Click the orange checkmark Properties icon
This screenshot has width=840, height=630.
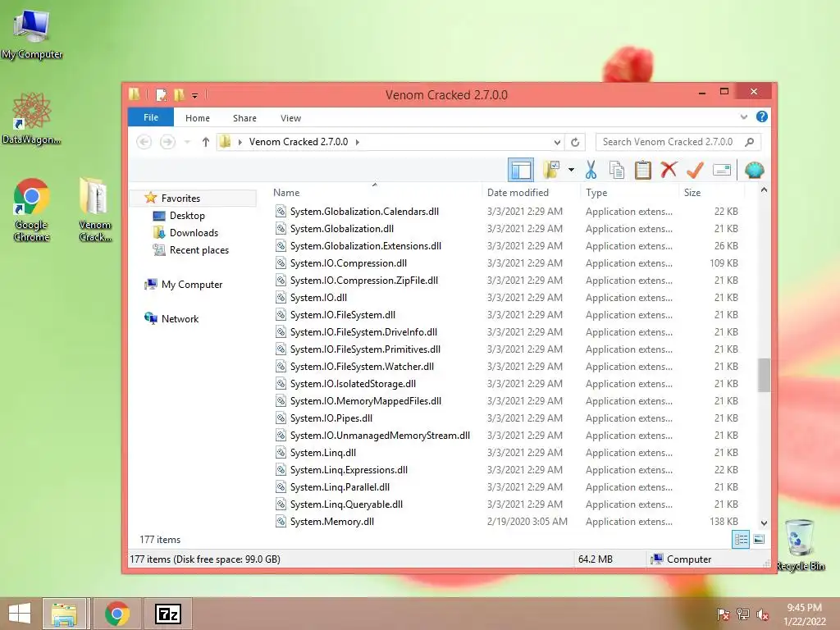pyautogui.click(x=695, y=170)
